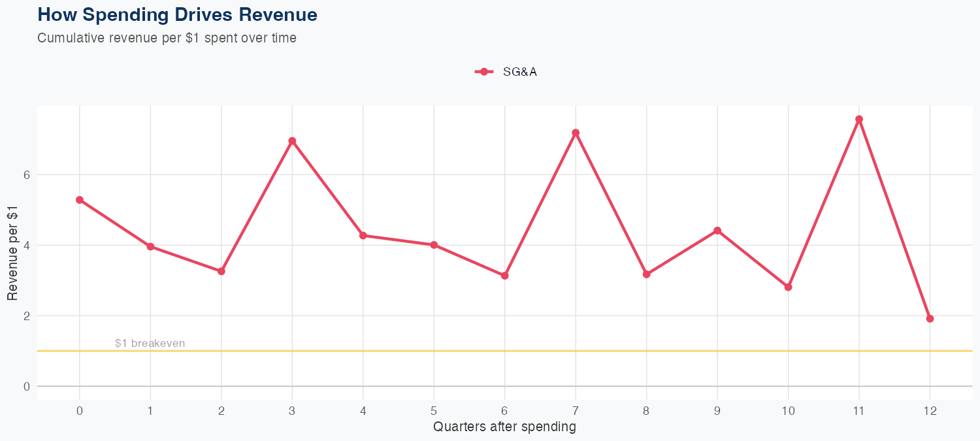The width and height of the screenshot is (980, 441).
Task: Click the SG&A legend label
Action: [x=519, y=72]
